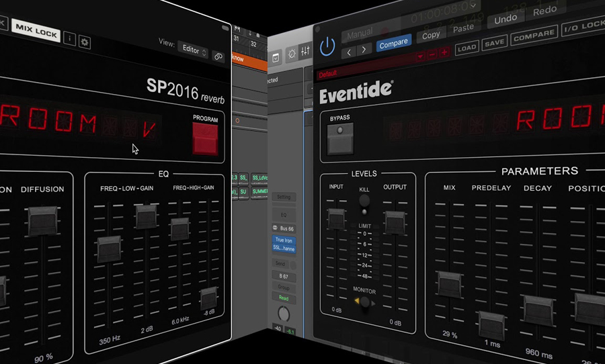Viewport: 605px width, 364px height.
Task: Toggle the KILL button in Levels
Action: [x=364, y=200]
